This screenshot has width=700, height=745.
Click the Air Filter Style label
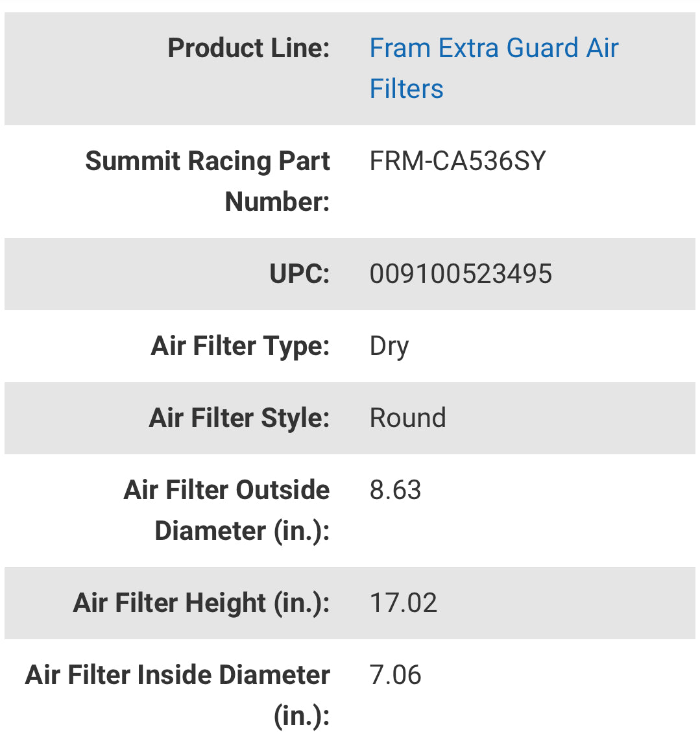pyautogui.click(x=239, y=418)
